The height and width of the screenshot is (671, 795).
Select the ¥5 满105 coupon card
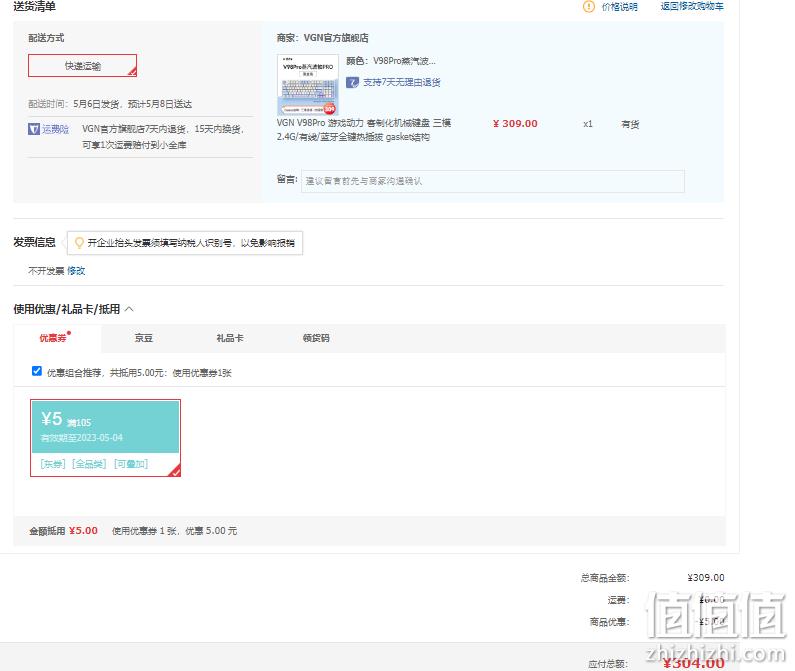click(105, 438)
